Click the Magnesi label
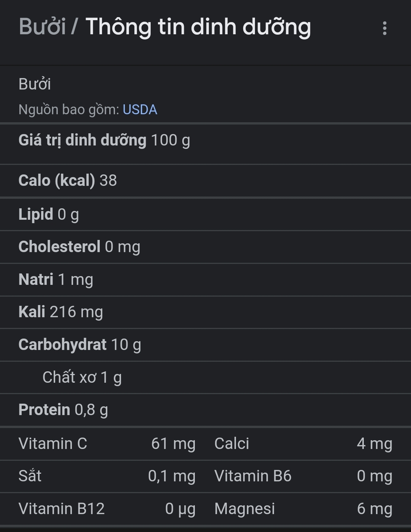411x532 pixels. pyautogui.click(x=244, y=509)
